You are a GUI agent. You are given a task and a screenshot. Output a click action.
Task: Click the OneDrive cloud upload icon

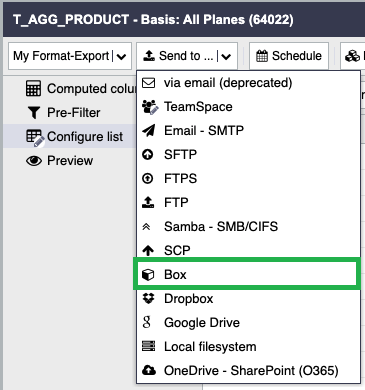tap(149, 370)
